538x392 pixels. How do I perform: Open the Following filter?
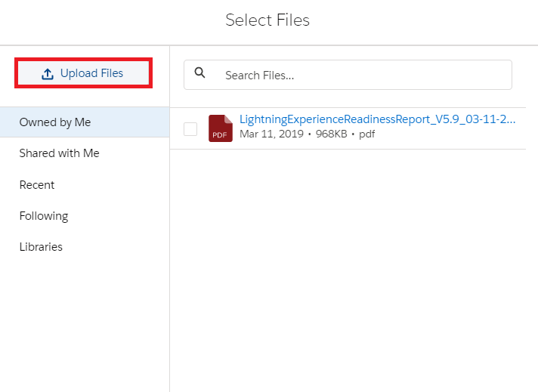pos(44,216)
